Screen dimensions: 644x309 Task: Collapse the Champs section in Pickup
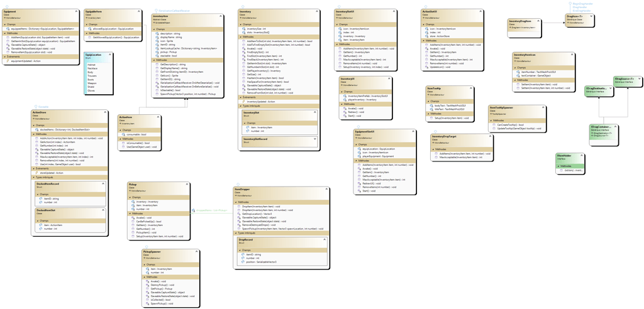(131, 197)
